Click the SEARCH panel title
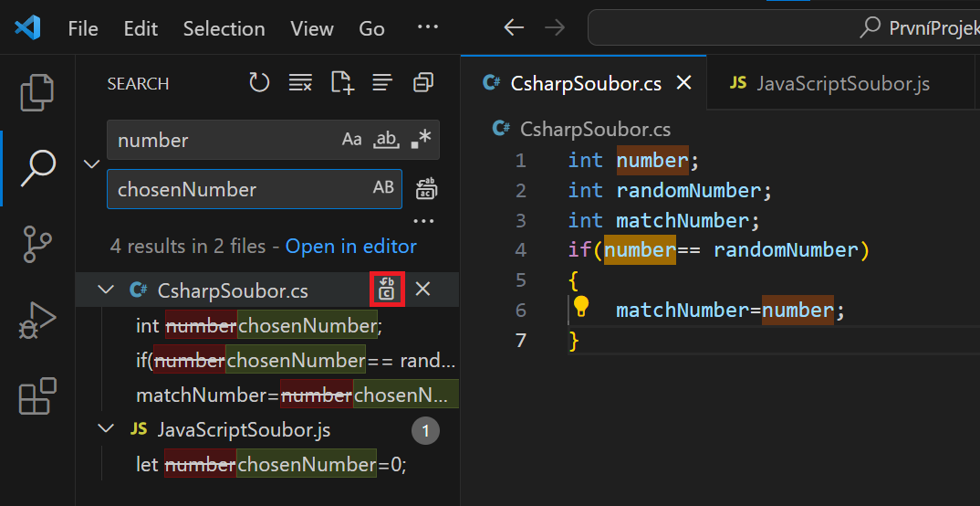This screenshot has height=506, width=980. [138, 84]
